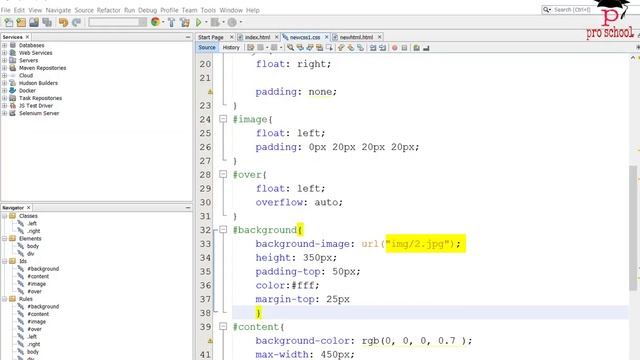Click the Find Selection icon in editor toolbar
Screen dimensions: 640x360
(x=290, y=48)
